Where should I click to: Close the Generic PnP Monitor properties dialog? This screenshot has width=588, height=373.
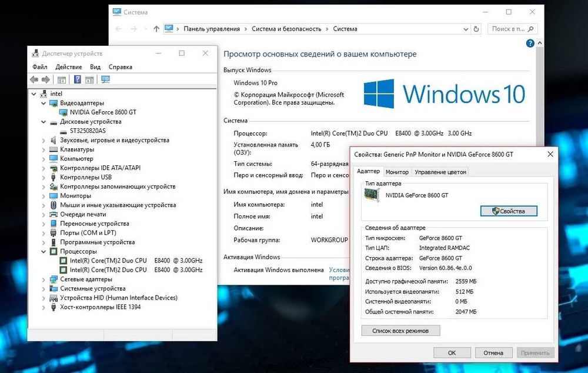[x=550, y=154]
